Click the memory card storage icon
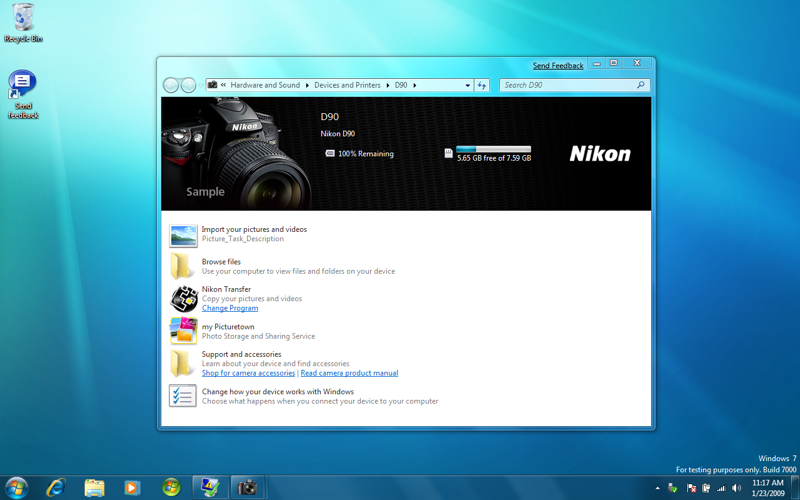The width and height of the screenshot is (800, 500). click(448, 153)
